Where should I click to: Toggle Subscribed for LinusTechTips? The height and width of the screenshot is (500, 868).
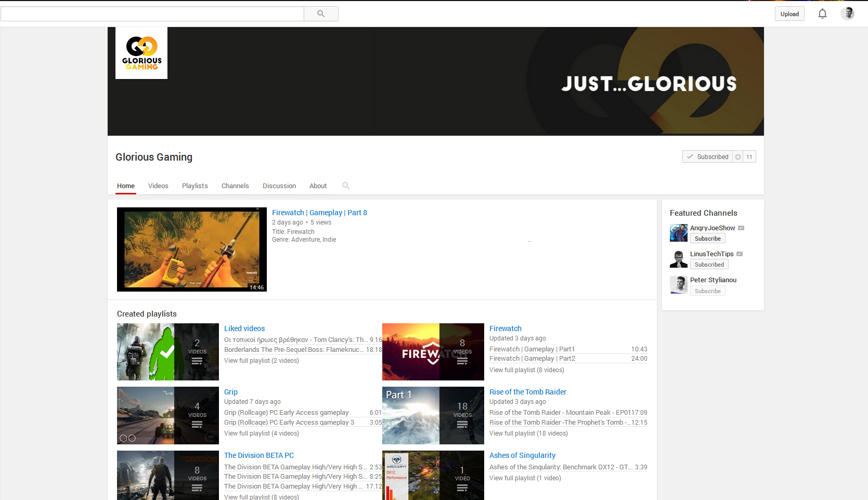coord(709,265)
